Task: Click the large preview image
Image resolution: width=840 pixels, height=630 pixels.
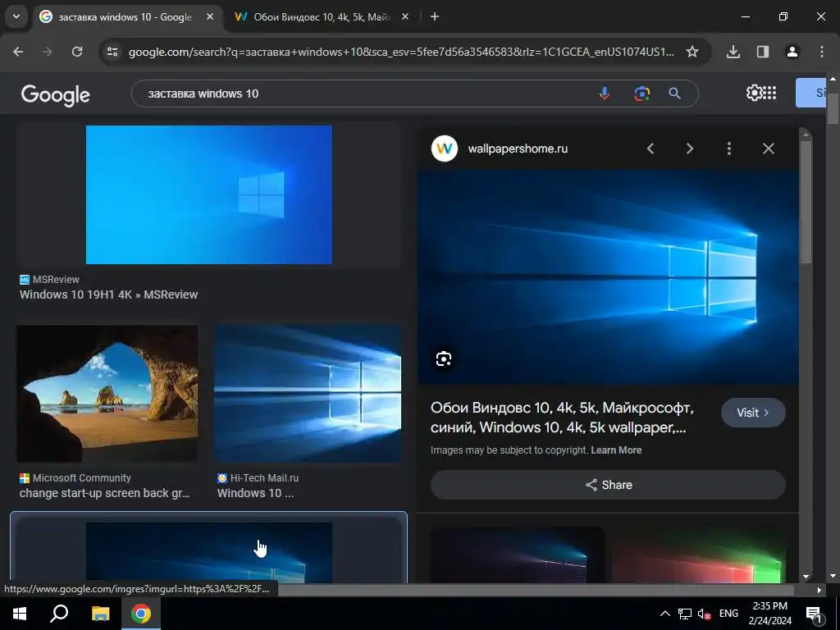Action: [608, 277]
